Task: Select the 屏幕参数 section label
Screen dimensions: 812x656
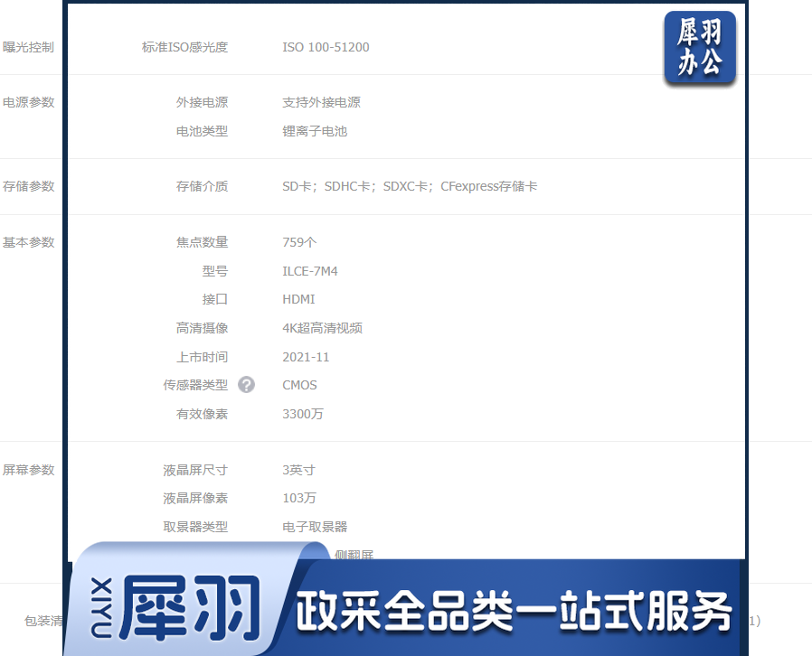Action: (28, 470)
